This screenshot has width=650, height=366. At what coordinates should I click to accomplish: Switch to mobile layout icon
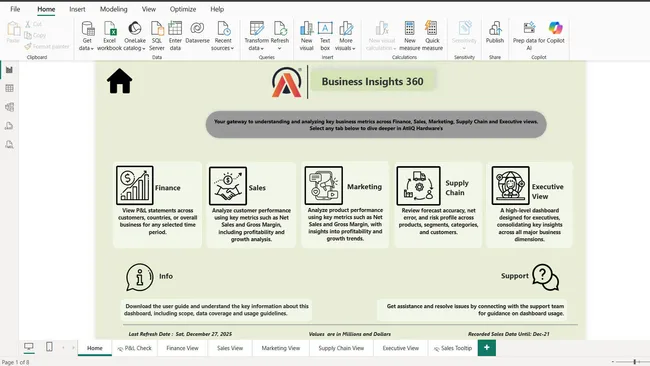[x=49, y=347]
